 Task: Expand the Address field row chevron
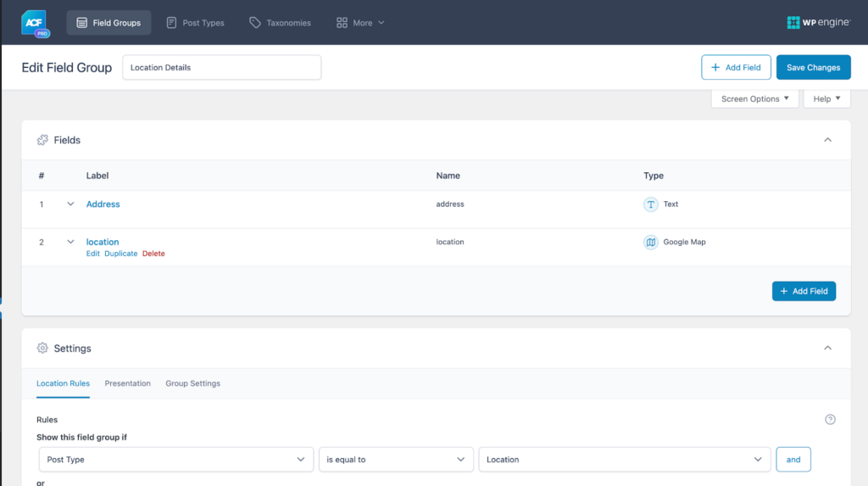70,204
